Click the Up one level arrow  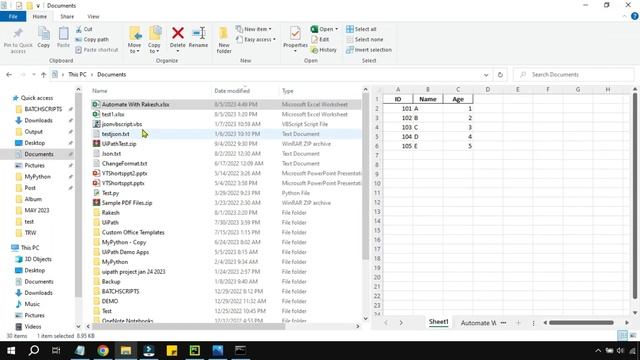(44, 75)
